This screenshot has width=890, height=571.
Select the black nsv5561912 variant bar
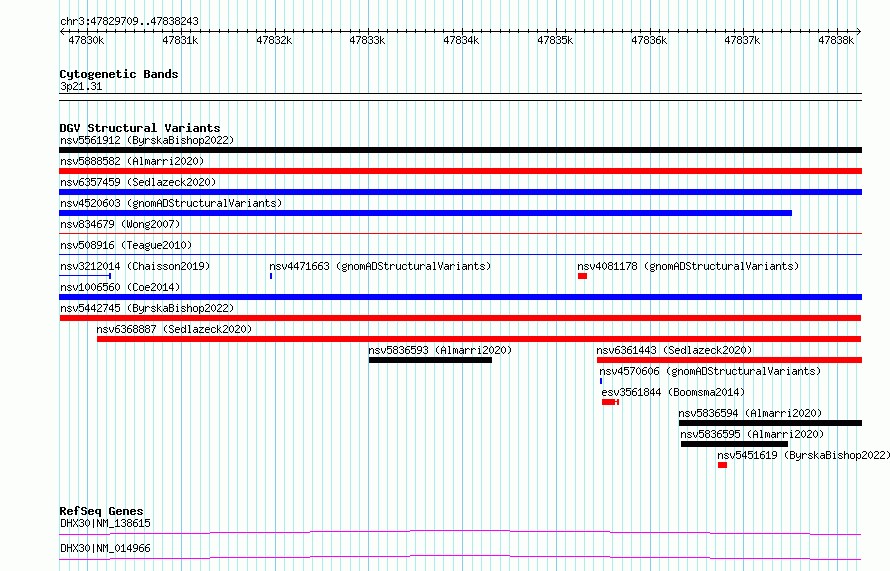(460, 150)
